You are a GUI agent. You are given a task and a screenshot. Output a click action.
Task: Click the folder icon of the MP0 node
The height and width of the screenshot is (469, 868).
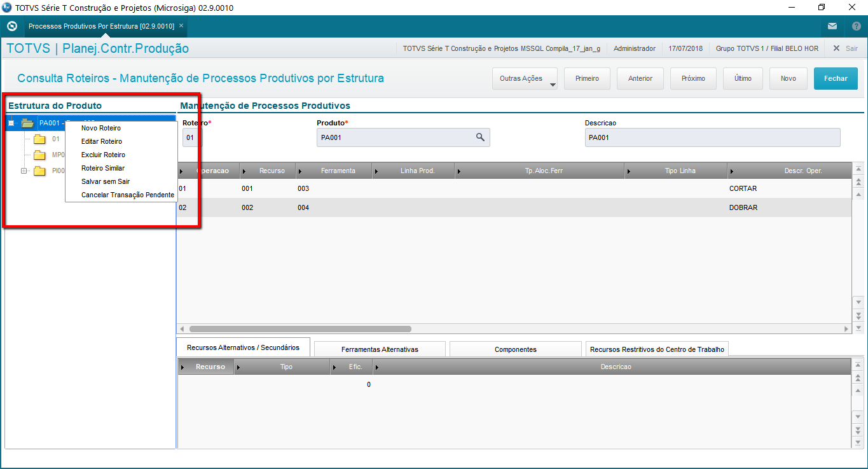coord(40,155)
